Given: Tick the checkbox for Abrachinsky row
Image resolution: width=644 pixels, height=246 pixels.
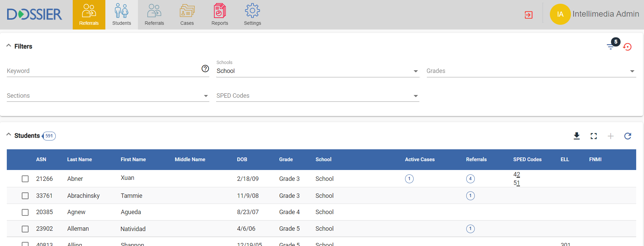Looking at the screenshot, I should coord(25,196).
